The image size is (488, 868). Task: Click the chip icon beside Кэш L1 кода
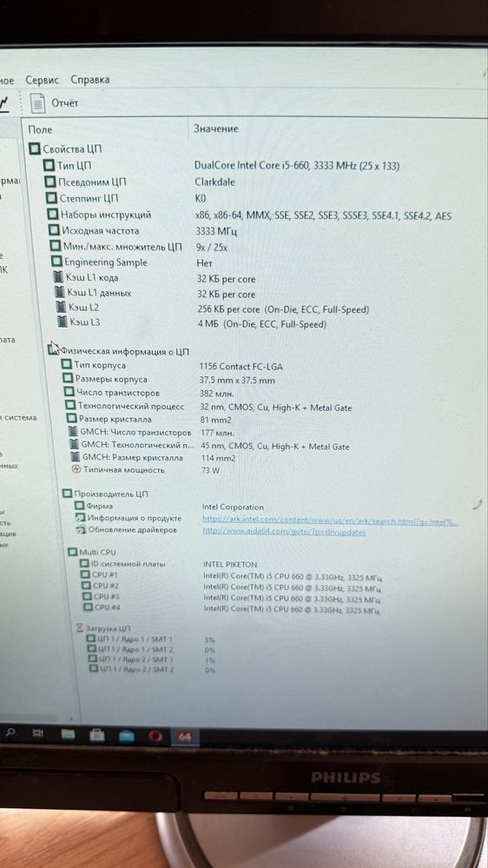(58, 277)
